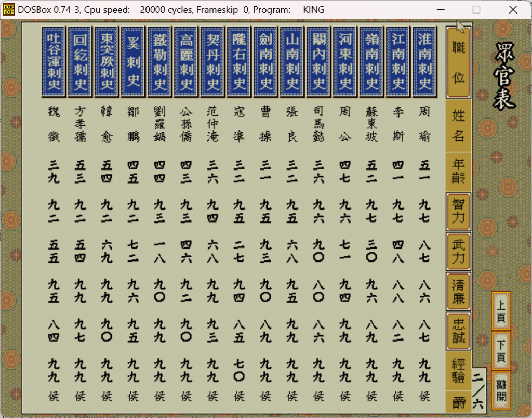Click official name 劉羅鍋

(x=160, y=124)
